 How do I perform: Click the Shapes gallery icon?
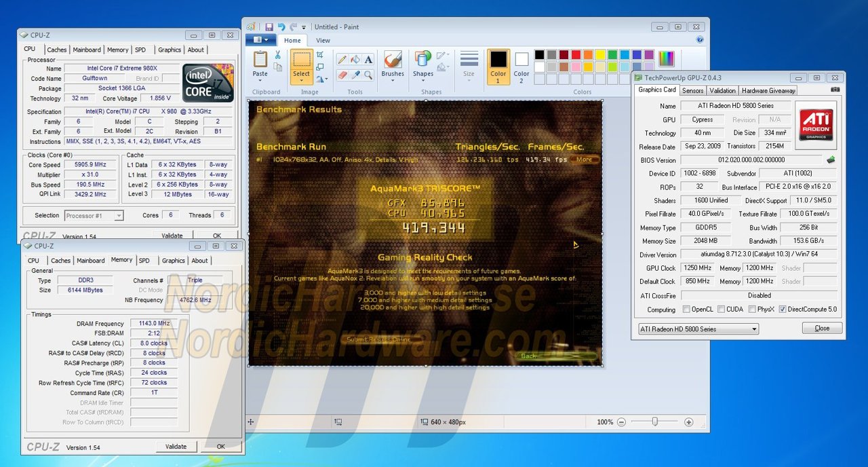(x=423, y=59)
